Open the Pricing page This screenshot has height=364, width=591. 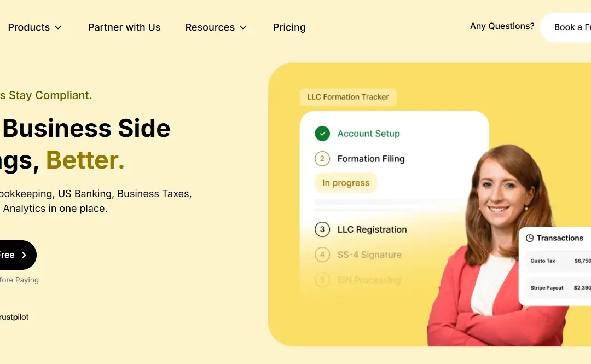pos(289,27)
